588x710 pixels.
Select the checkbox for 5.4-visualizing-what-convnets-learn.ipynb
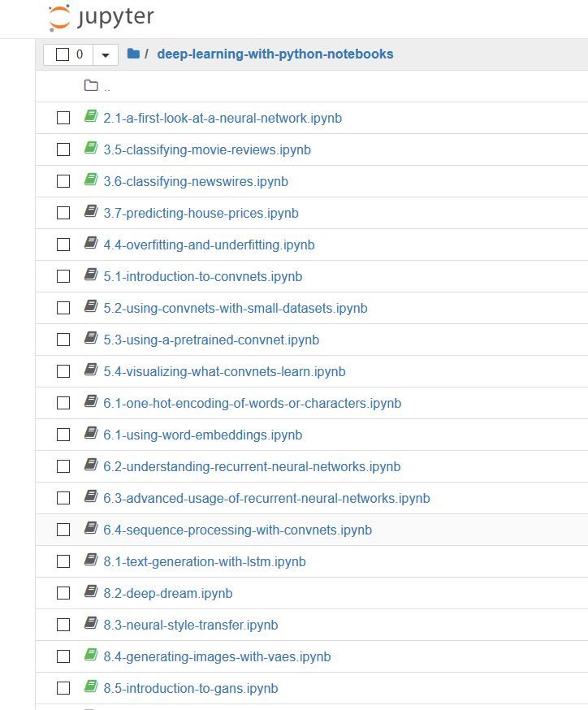(63, 371)
